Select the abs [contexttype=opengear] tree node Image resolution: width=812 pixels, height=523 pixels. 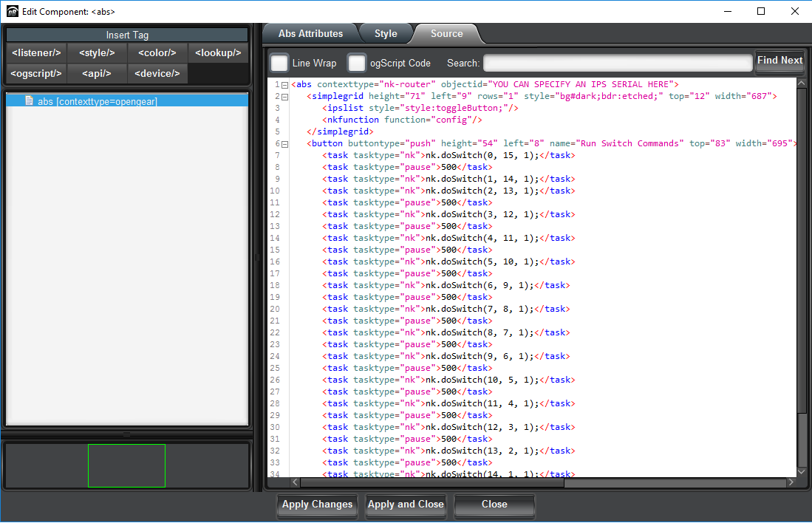[127, 101]
